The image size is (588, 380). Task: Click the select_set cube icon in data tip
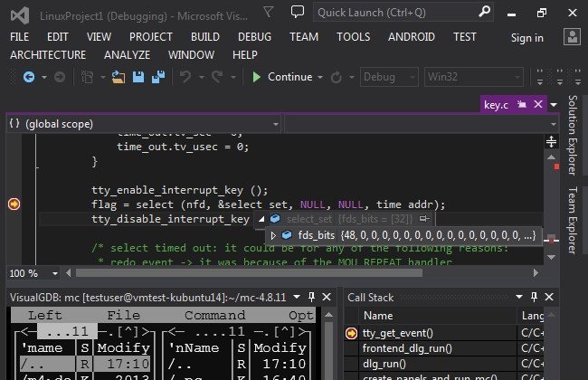(275, 218)
